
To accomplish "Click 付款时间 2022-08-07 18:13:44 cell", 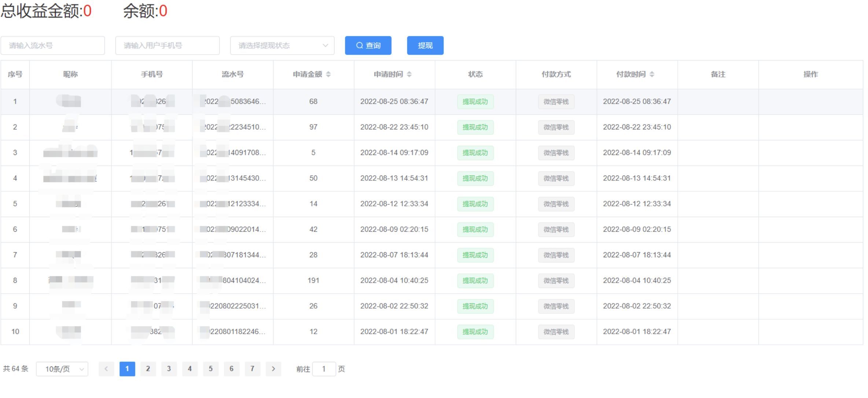I will [x=637, y=255].
